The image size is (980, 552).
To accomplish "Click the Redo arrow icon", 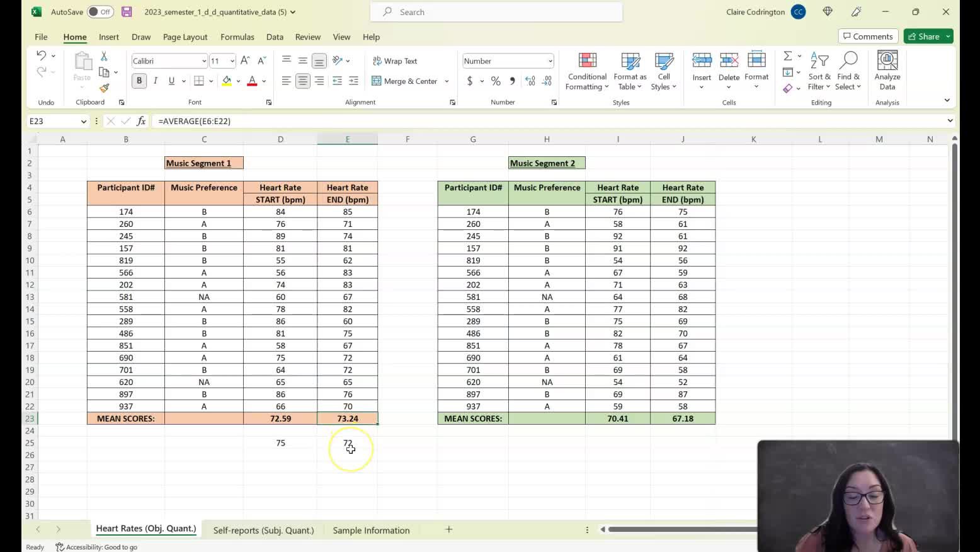I will [x=42, y=72].
